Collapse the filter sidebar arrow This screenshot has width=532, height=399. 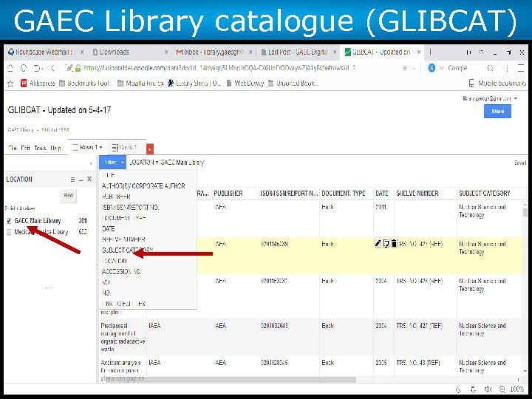pos(91,163)
